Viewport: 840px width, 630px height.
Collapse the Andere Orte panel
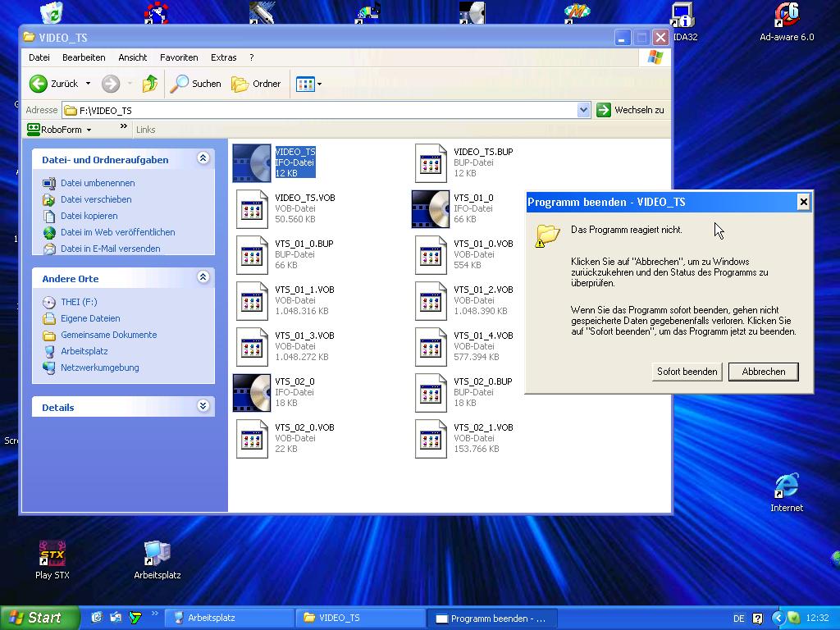[x=203, y=277]
